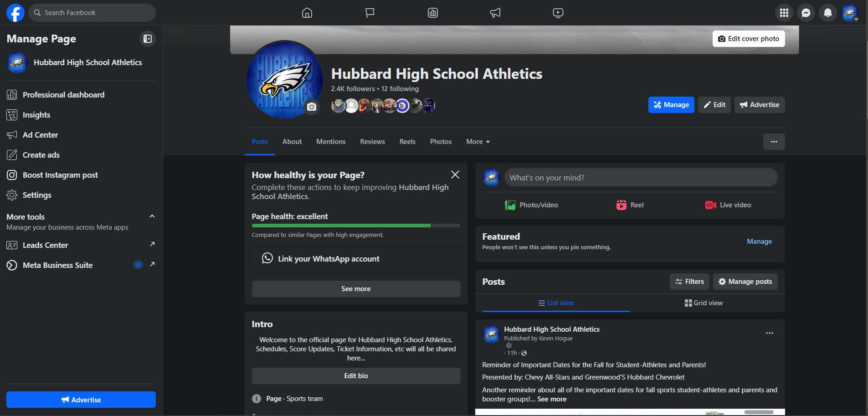Viewport: 868px width, 416px height.
Task: Collapse the More tools section chevron
Action: [152, 216]
